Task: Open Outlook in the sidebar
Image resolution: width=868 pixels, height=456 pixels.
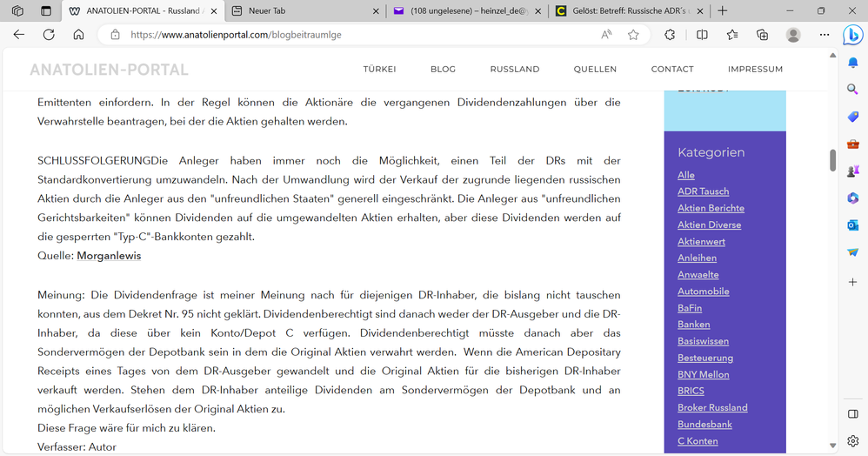Action: (853, 225)
